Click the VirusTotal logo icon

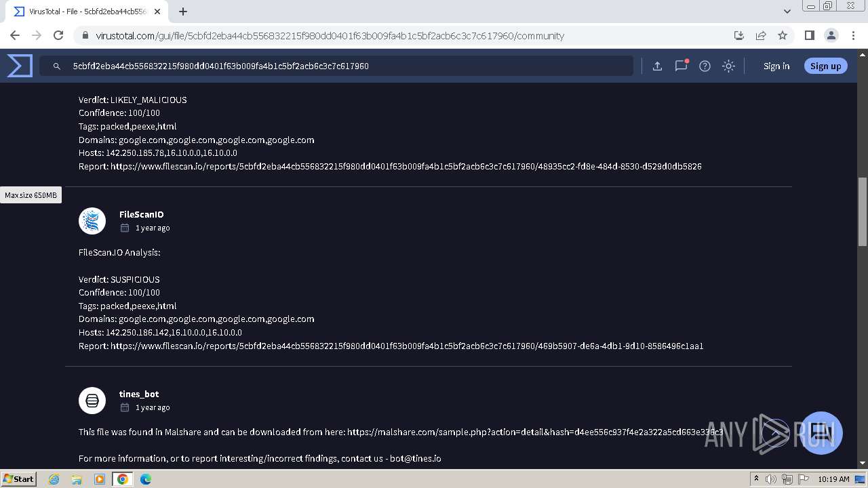(x=20, y=66)
